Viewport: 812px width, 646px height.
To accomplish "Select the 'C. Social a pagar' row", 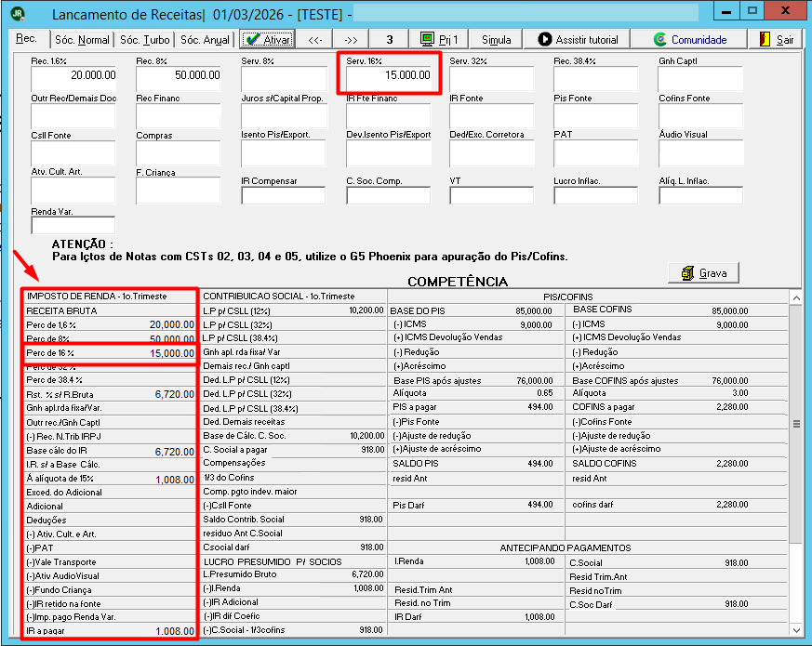I will pyautogui.click(x=293, y=450).
